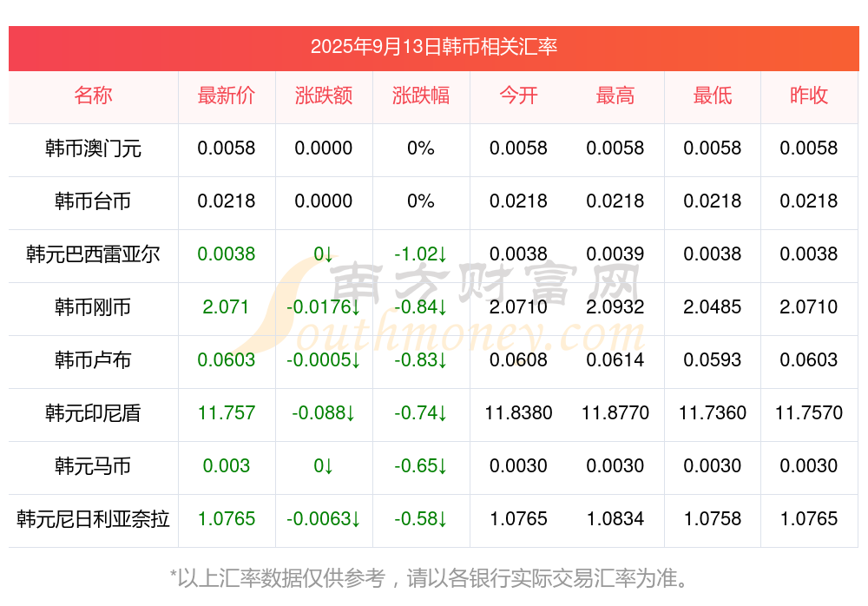Click the row name 韩币澳门元
Screen dimensions: 868x606
(x=93, y=148)
